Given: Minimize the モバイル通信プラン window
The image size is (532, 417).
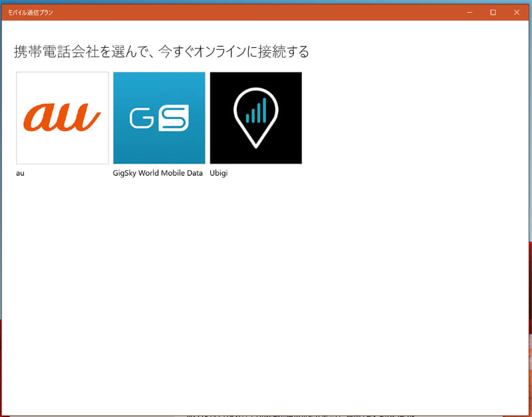Looking at the screenshot, I should [x=469, y=12].
